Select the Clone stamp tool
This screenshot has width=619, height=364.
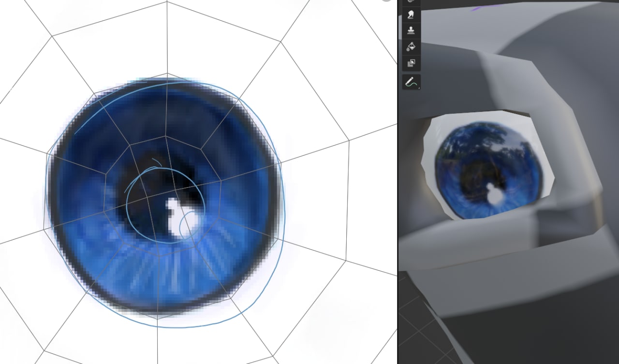[x=411, y=30]
